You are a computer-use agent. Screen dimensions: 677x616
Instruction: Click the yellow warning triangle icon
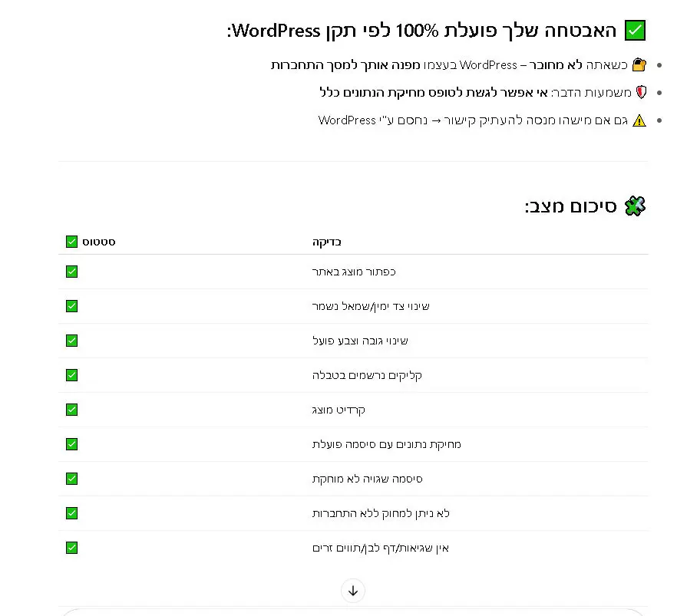[x=639, y=120]
